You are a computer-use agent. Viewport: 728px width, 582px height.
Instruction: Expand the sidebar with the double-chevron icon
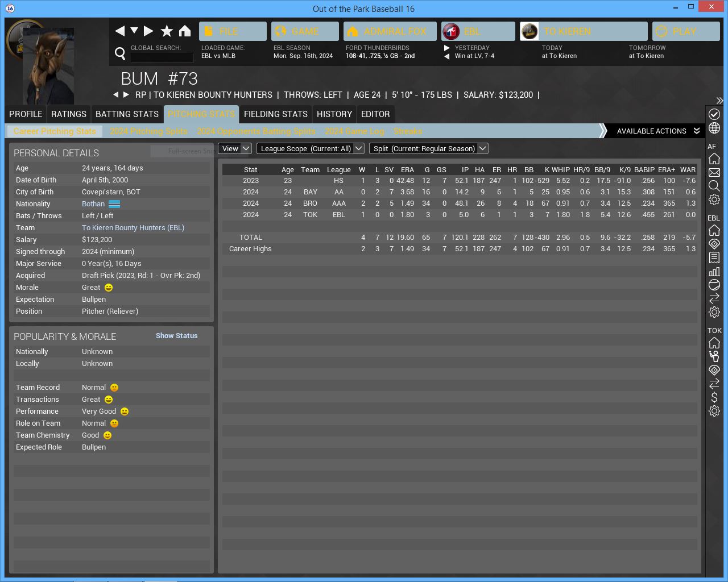pyautogui.click(x=719, y=101)
